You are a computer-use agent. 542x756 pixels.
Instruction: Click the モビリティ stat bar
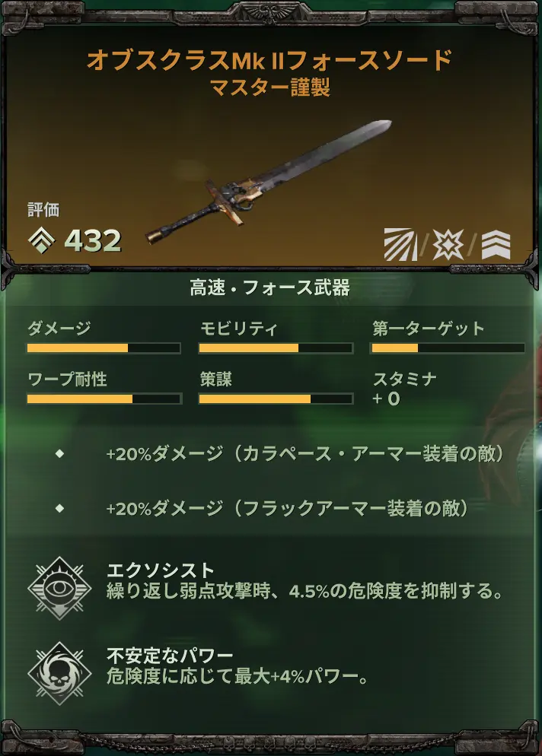276,348
